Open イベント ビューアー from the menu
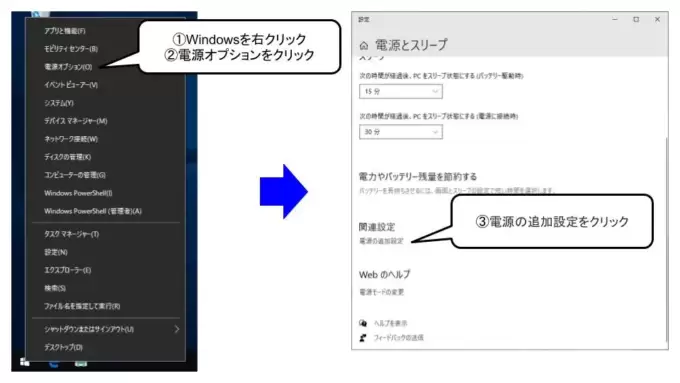Viewport: 680px width, 383px height. coord(71,85)
